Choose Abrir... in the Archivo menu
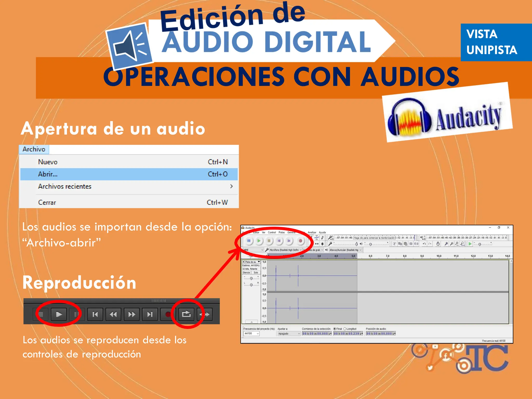Viewport: 532px width, 399px height. (129, 174)
